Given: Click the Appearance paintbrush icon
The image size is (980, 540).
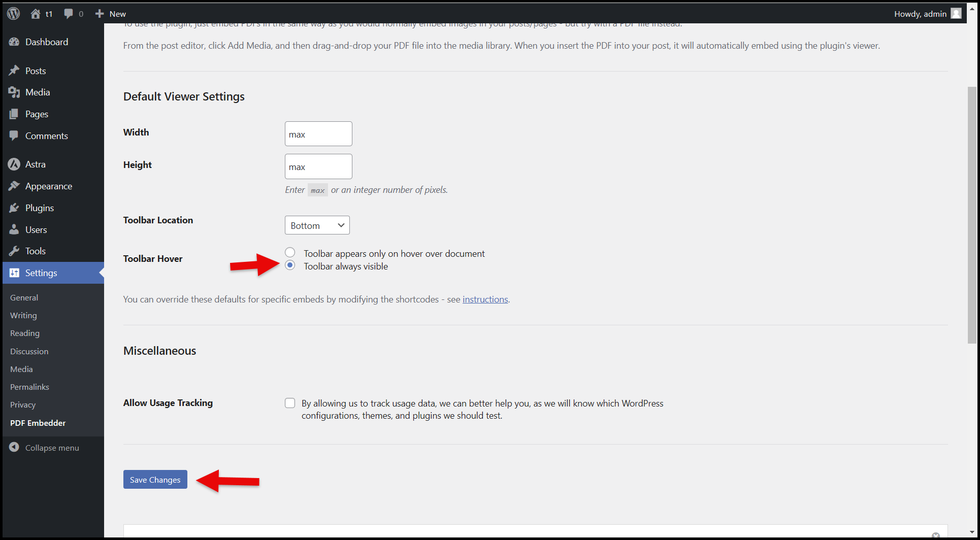Looking at the screenshot, I should tap(14, 186).
